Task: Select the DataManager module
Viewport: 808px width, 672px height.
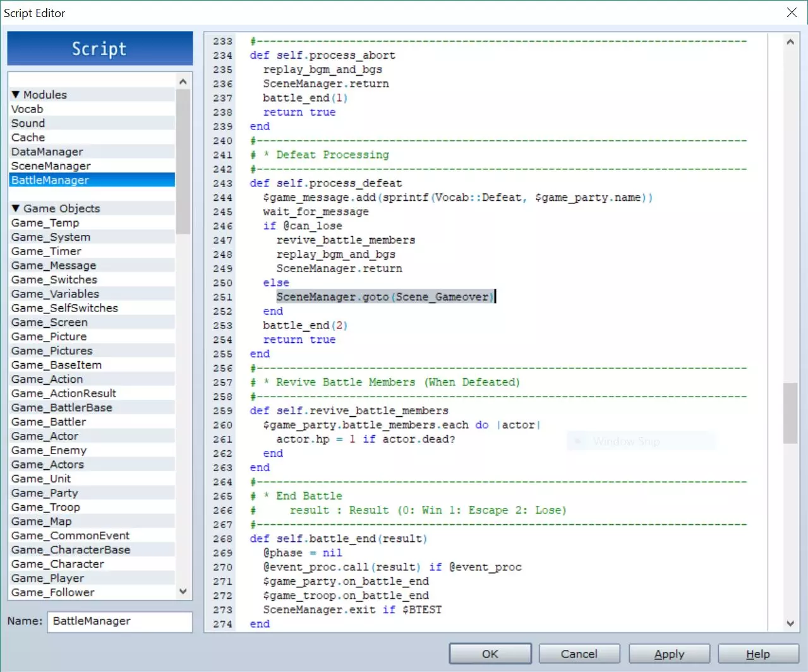Action: [x=47, y=152]
